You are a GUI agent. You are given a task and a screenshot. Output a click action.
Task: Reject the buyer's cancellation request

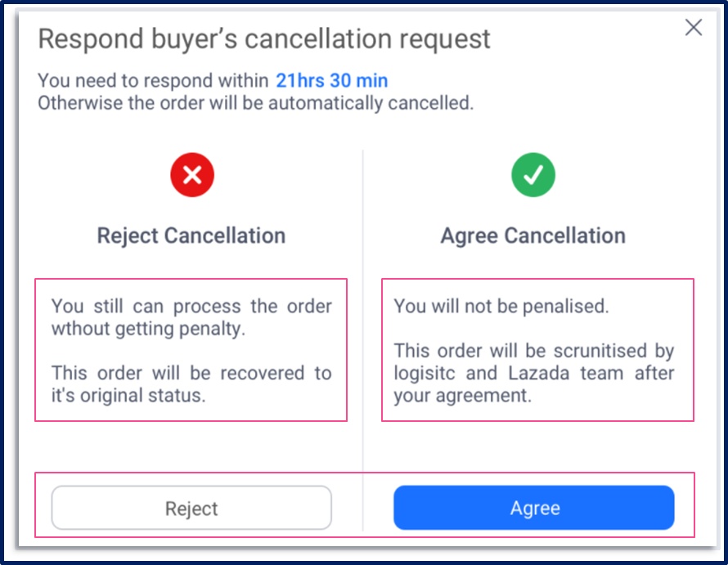pyautogui.click(x=191, y=508)
